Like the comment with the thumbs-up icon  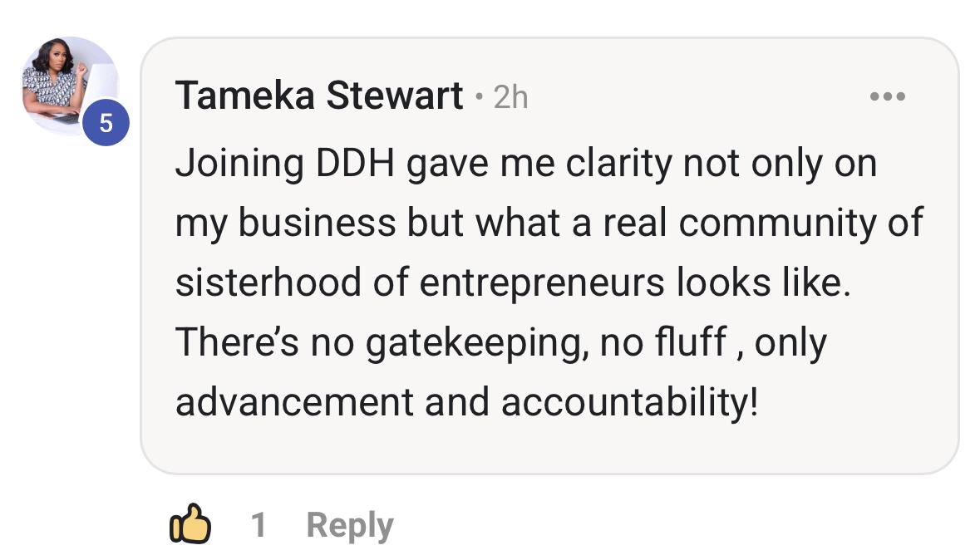click(190, 524)
